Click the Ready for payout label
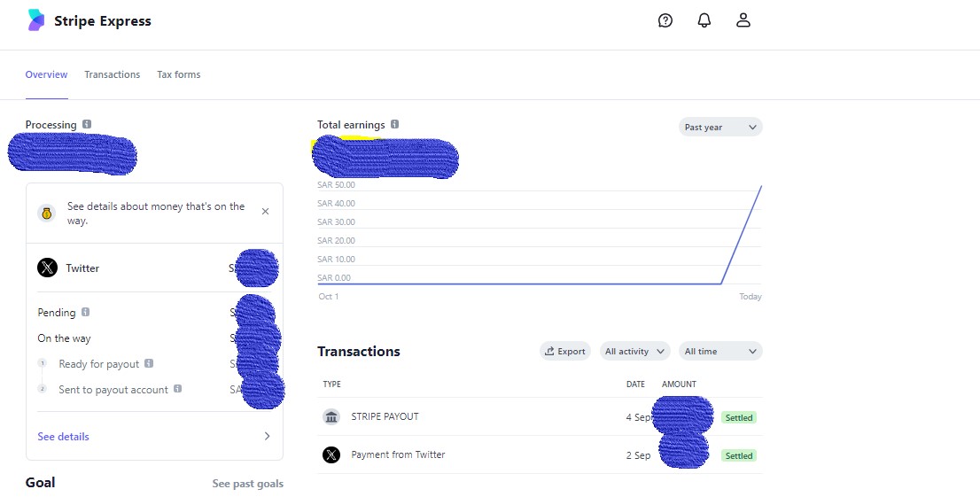This screenshot has height=497, width=980. (98, 364)
